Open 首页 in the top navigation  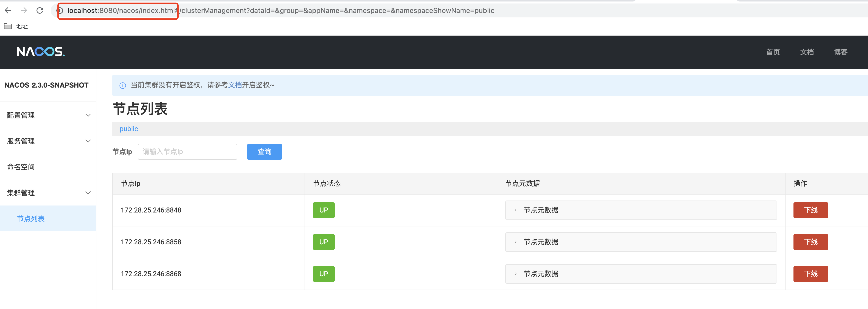click(x=773, y=52)
